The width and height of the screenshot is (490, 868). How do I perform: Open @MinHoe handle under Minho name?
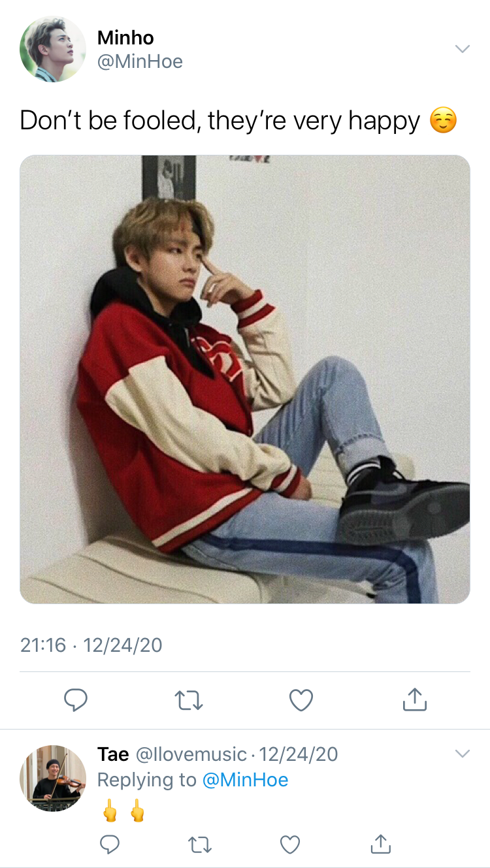pos(140,61)
